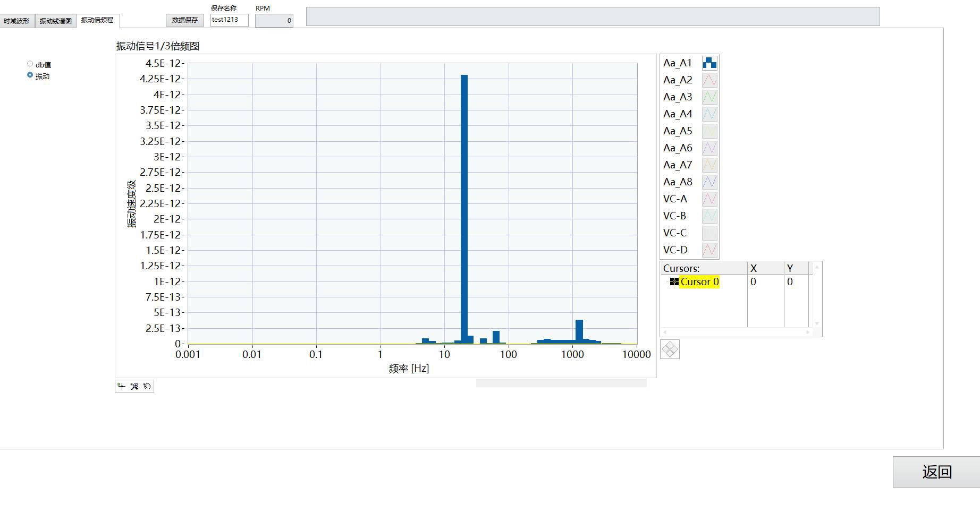This screenshot has width=980, height=512.
Task: Click the 数据保存 button
Action: [184, 20]
